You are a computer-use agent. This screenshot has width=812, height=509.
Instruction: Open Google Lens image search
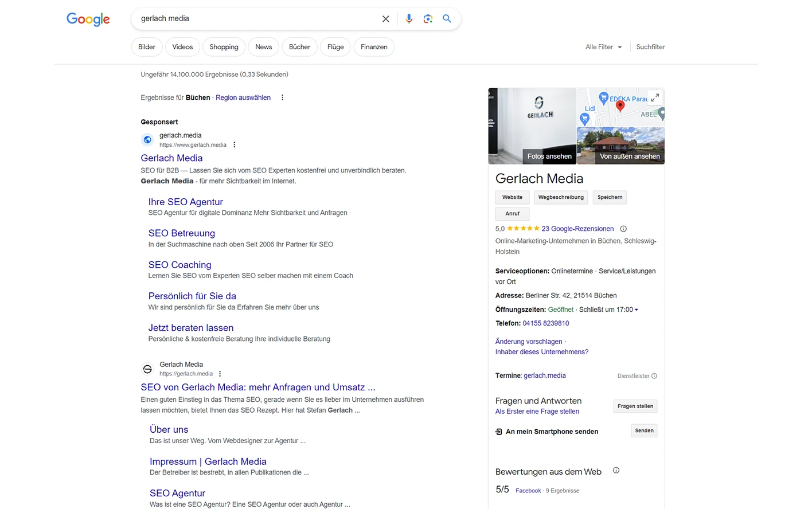(428, 19)
